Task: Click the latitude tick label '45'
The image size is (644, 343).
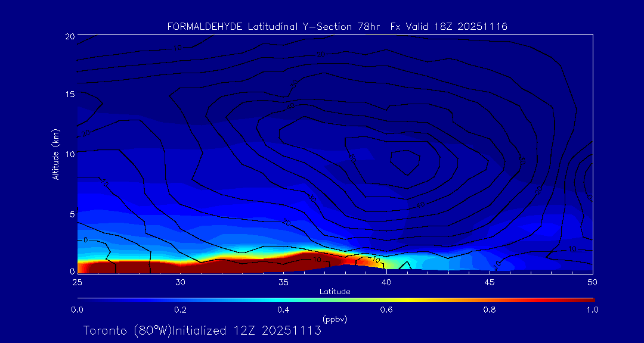Action: (490, 282)
